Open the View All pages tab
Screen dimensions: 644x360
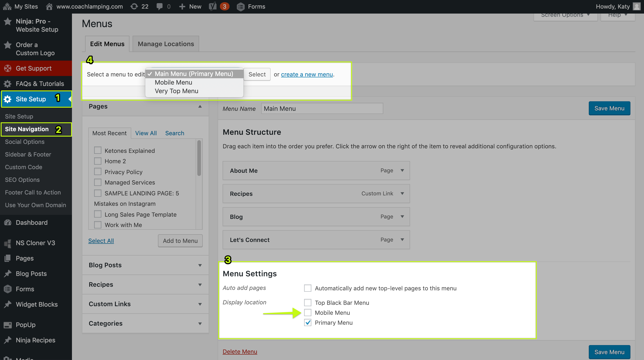point(146,133)
